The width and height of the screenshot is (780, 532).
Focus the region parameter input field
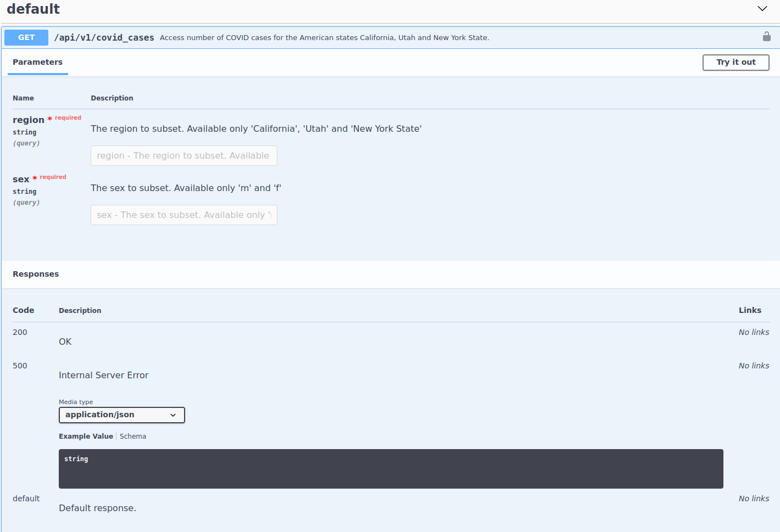pos(183,155)
